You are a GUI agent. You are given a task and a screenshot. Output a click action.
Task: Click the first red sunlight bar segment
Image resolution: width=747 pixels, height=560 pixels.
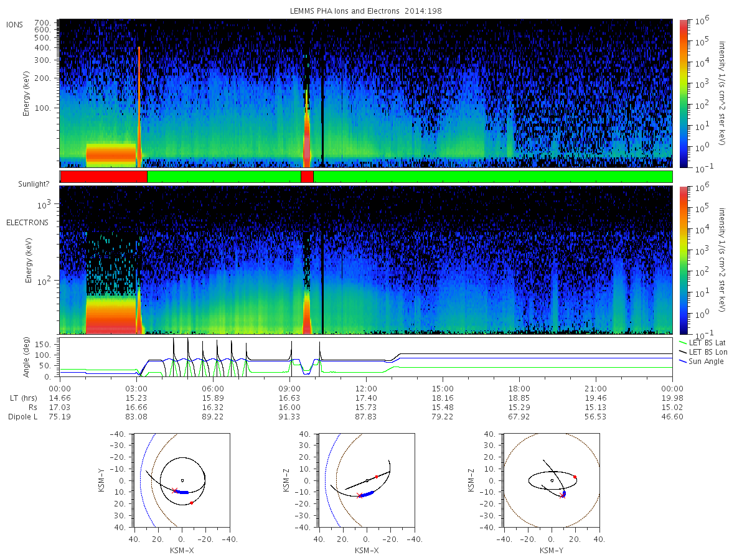104,177
